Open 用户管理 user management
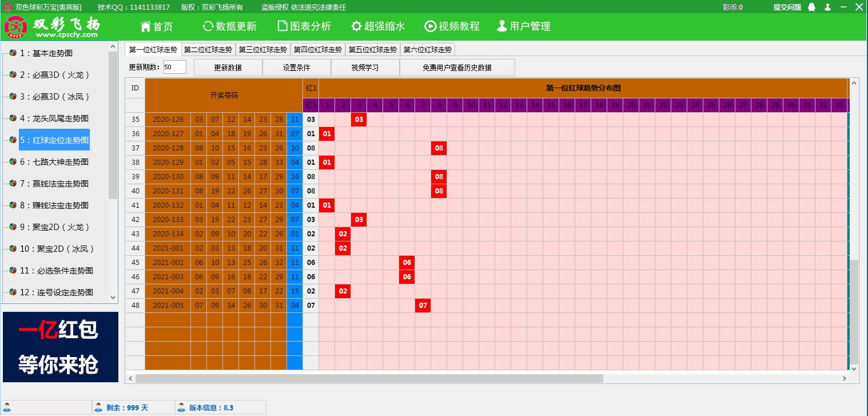The image size is (868, 416). point(523,26)
